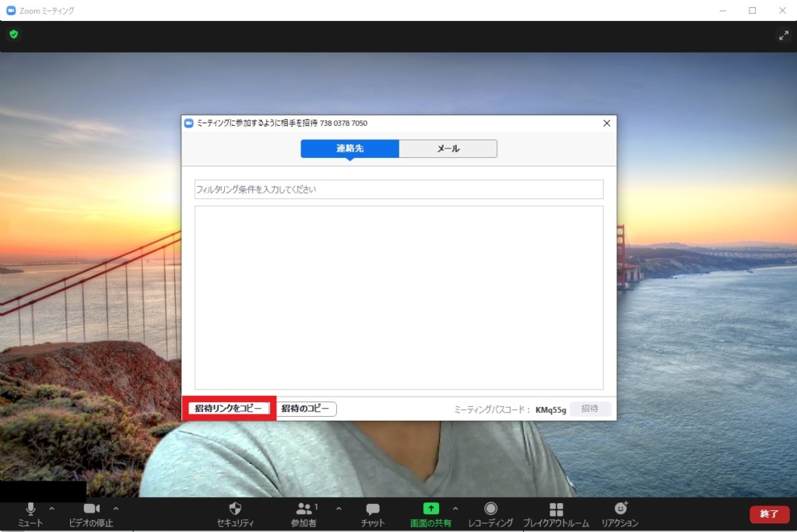Focus the フィルタリング条件 filter input field

[x=399, y=190]
